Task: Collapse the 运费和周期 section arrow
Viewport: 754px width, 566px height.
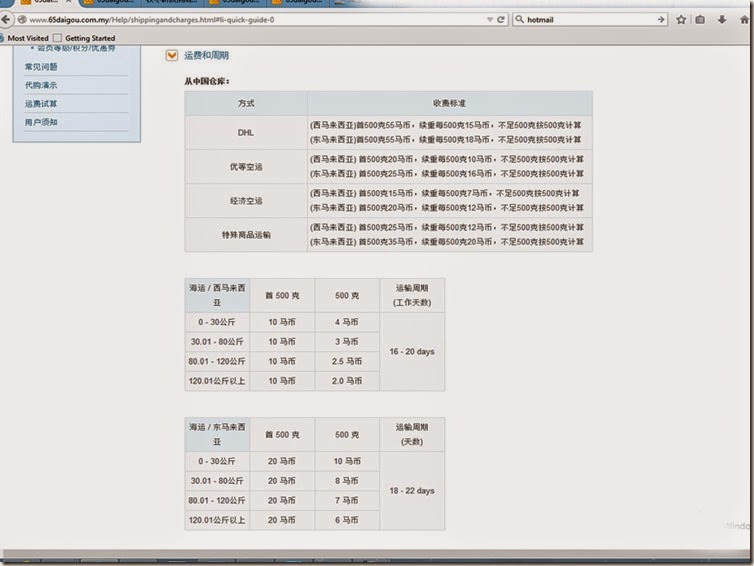Action: click(172, 55)
